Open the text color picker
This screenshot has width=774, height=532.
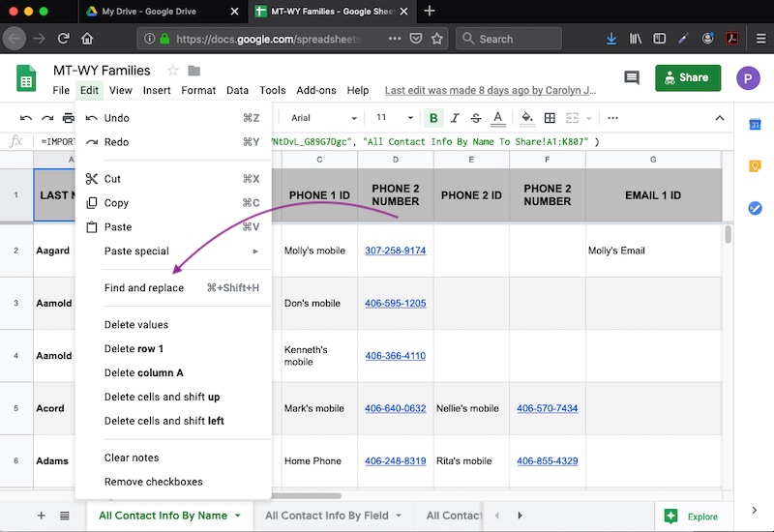pos(498,118)
